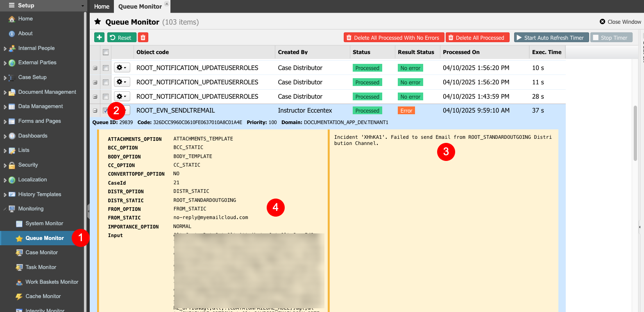Screen dimensions: 644x312
Task: Open the hamburger Setup menu icon
Action: pyautogui.click(x=11, y=5)
